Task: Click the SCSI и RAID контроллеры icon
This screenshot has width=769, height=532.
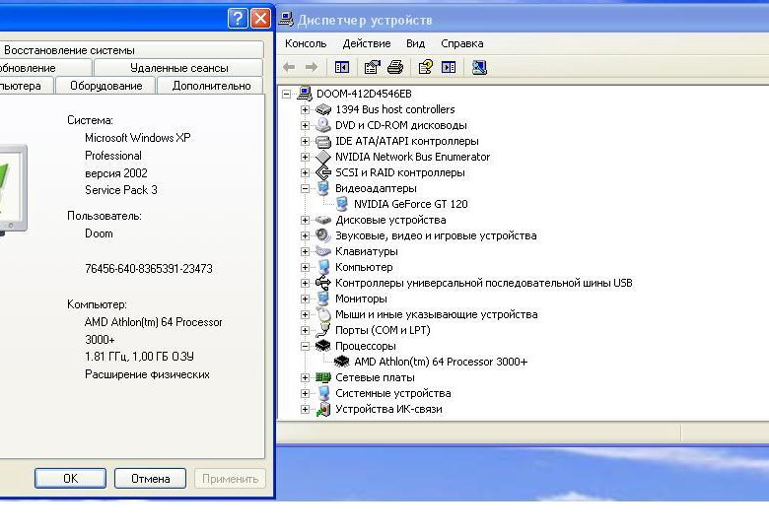Action: click(323, 172)
